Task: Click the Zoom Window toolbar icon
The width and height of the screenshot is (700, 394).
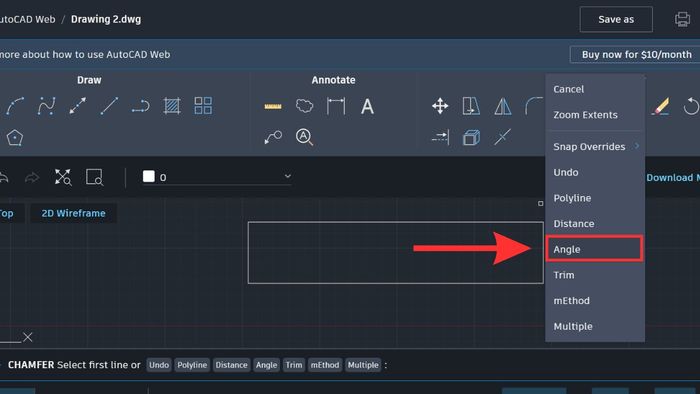Action: (95, 177)
